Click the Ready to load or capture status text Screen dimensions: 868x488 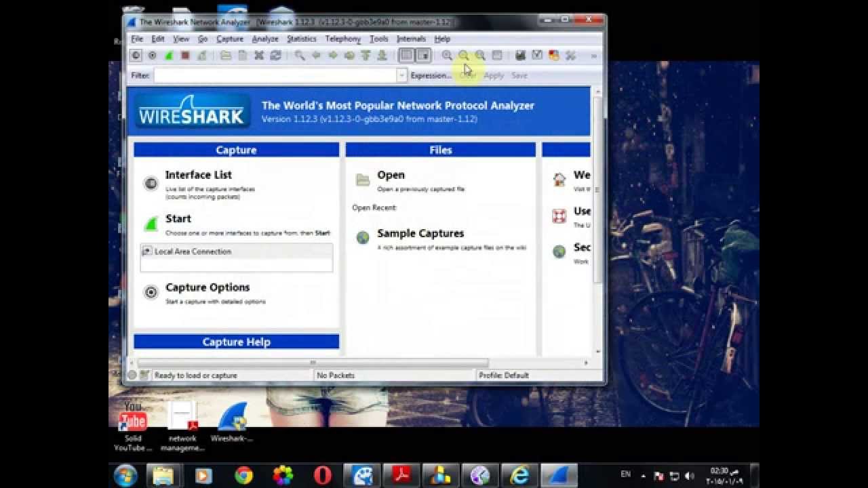click(x=196, y=375)
